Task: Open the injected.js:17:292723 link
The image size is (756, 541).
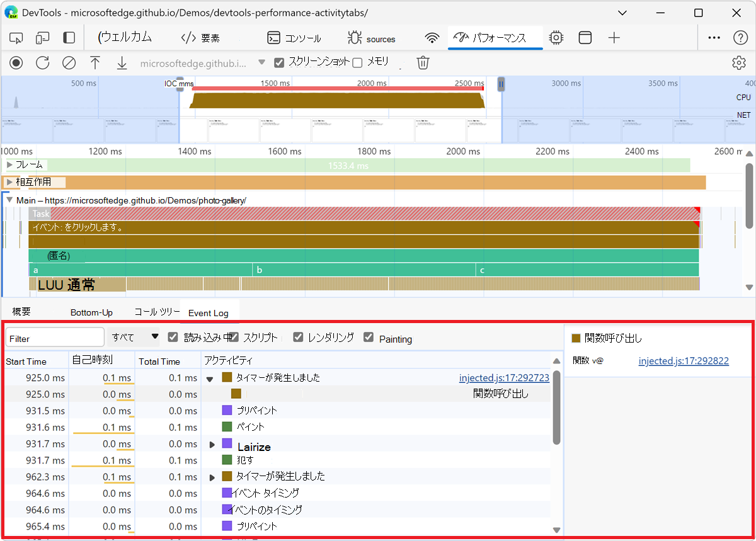Action: pos(504,378)
